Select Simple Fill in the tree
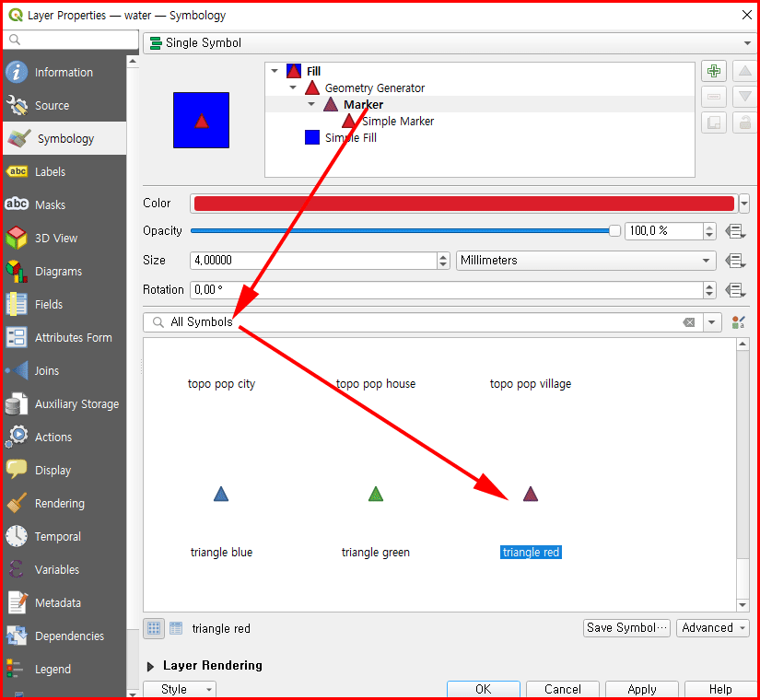Image resolution: width=760 pixels, height=700 pixels. [x=350, y=137]
